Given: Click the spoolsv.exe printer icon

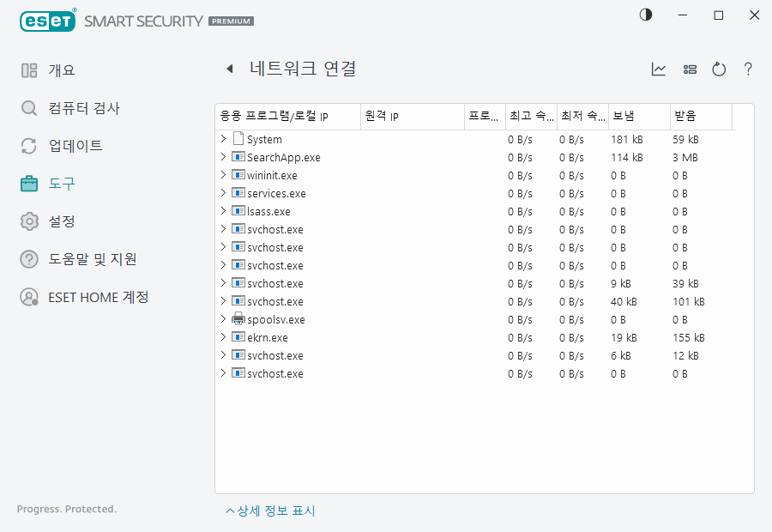Looking at the screenshot, I should [238, 319].
